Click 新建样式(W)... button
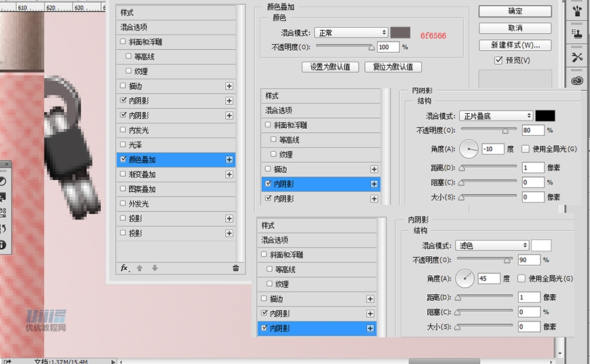The image size is (590, 364). point(515,45)
